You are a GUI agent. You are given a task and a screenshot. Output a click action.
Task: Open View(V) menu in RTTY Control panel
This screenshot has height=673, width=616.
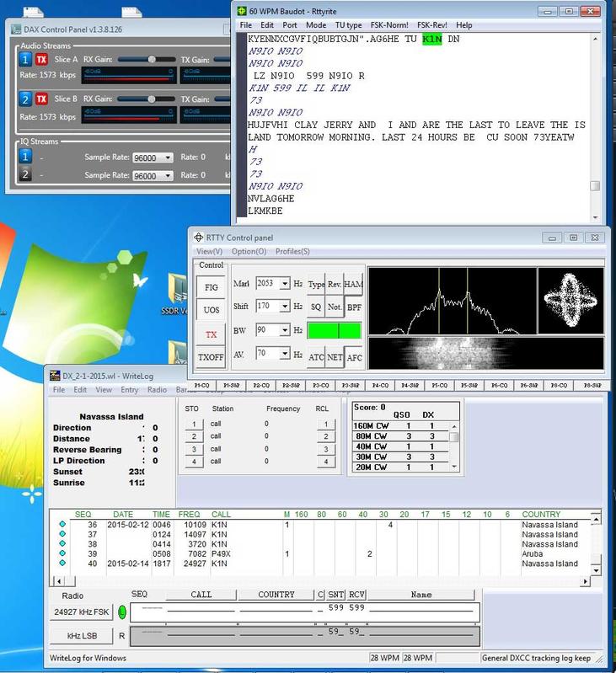[209, 252]
